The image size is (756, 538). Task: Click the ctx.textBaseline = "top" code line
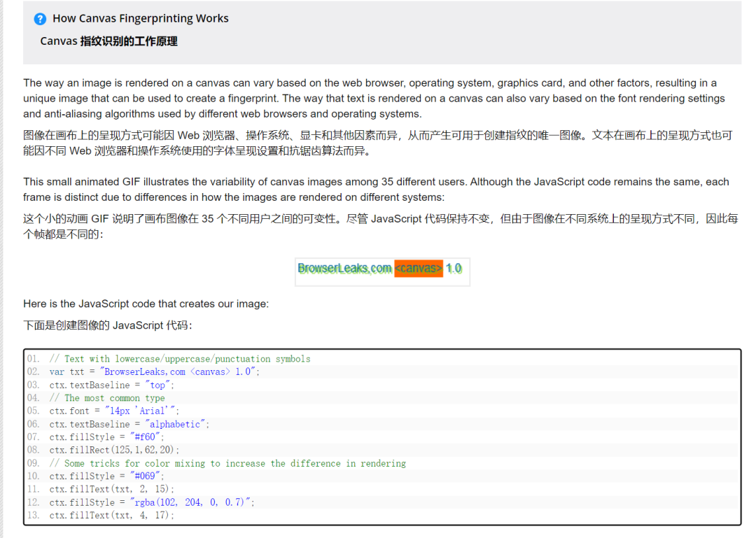click(111, 385)
